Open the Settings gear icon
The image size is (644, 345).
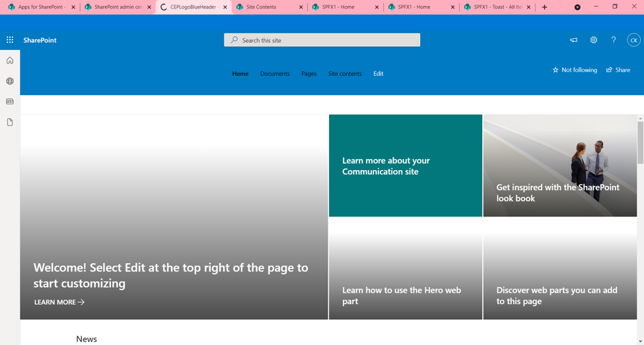point(593,40)
